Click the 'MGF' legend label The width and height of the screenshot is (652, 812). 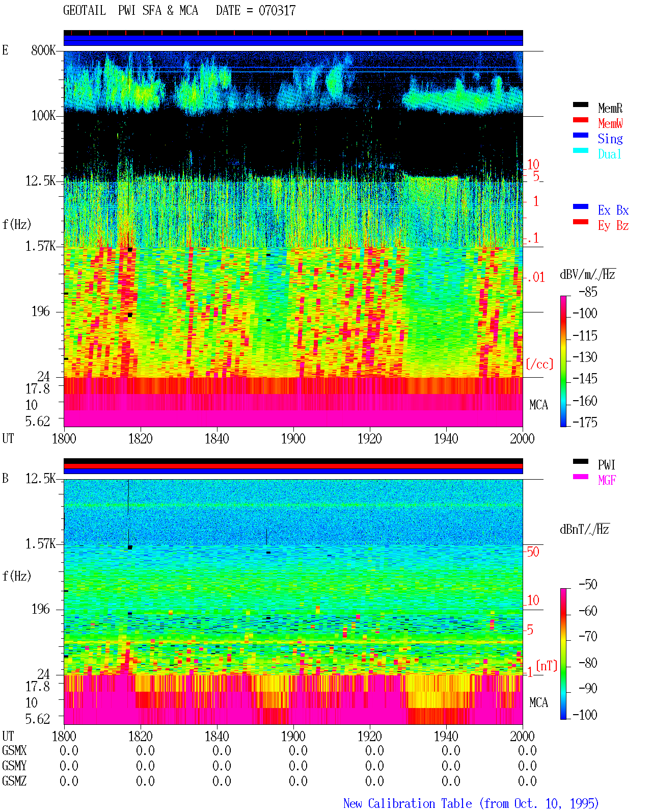click(607, 480)
